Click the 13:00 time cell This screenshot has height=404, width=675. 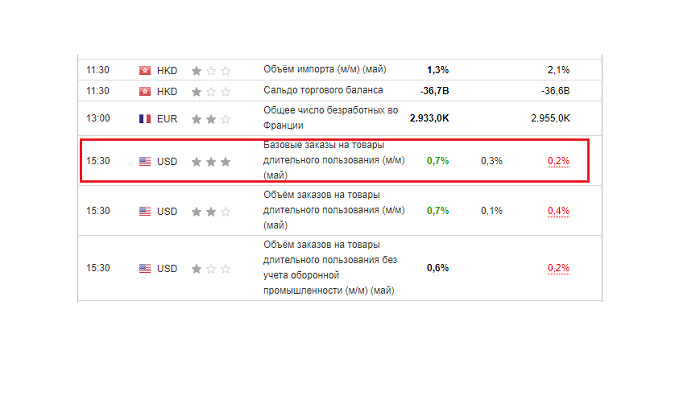click(97, 118)
